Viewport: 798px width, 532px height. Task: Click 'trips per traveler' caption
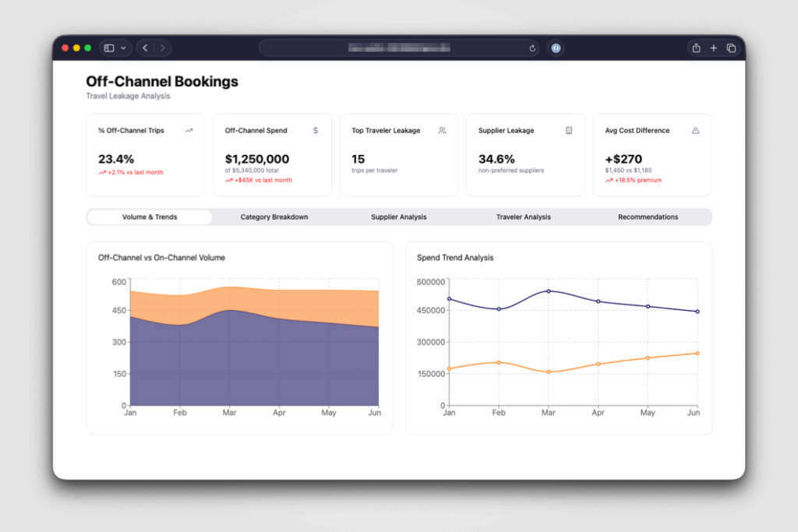[x=375, y=171]
